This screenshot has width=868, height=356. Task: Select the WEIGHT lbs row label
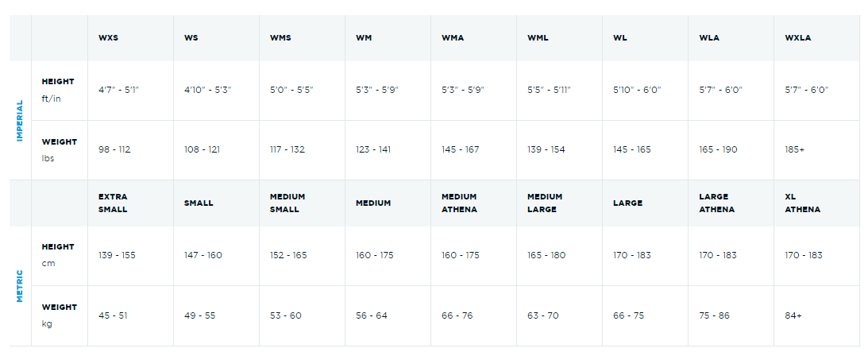59,149
